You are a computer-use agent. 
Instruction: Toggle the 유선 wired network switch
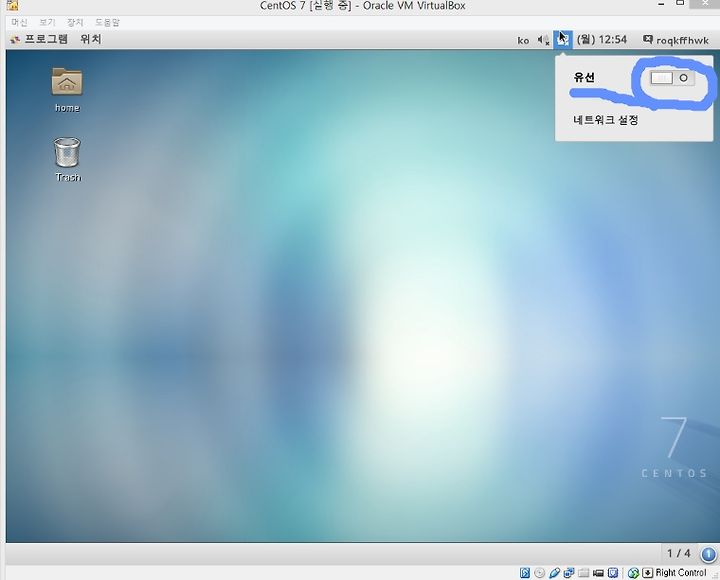(x=672, y=78)
